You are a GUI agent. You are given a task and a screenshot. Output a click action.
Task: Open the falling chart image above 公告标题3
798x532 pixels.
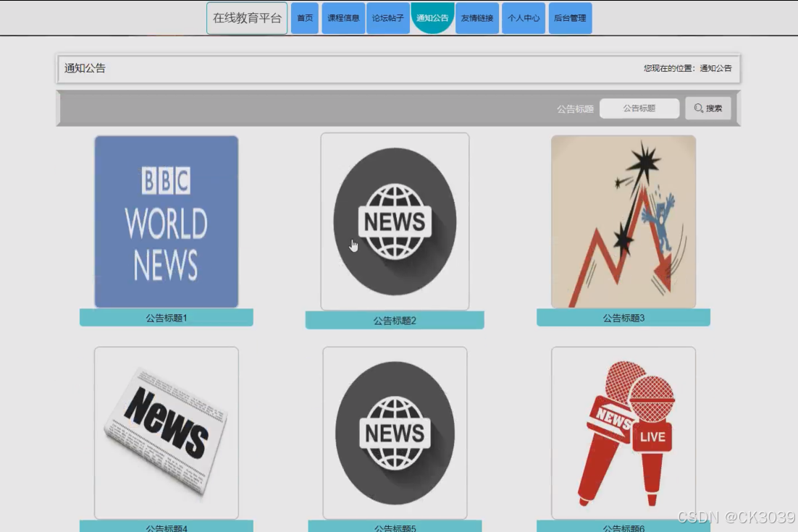pyautogui.click(x=623, y=221)
